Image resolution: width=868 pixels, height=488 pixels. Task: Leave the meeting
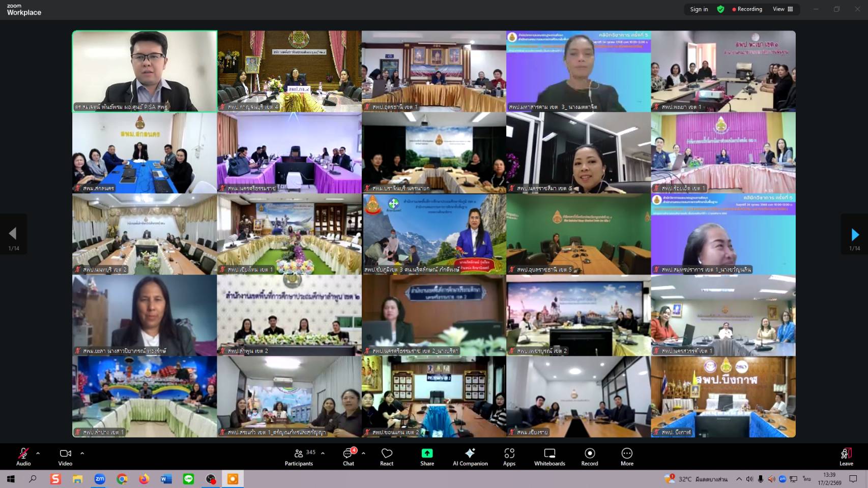coord(846,456)
